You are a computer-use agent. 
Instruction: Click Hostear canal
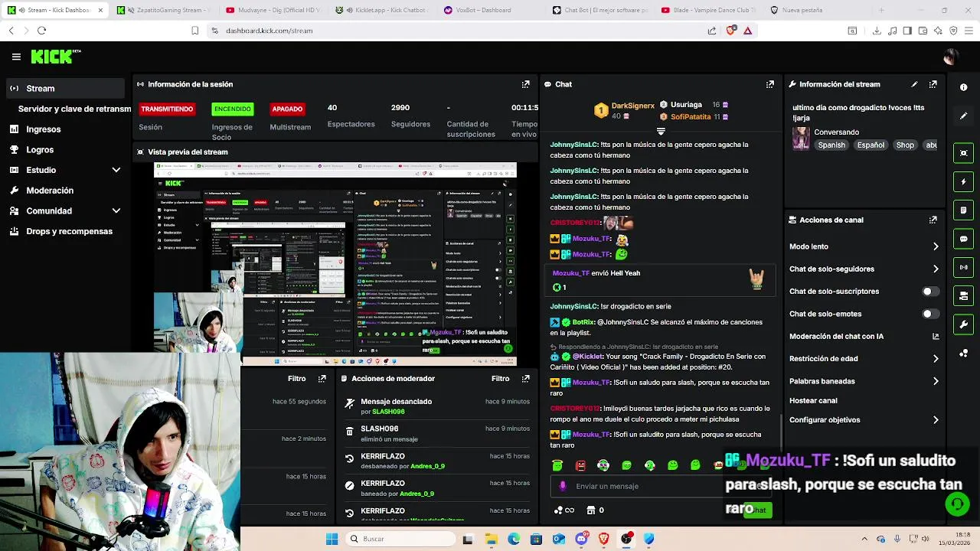pyautogui.click(x=813, y=400)
